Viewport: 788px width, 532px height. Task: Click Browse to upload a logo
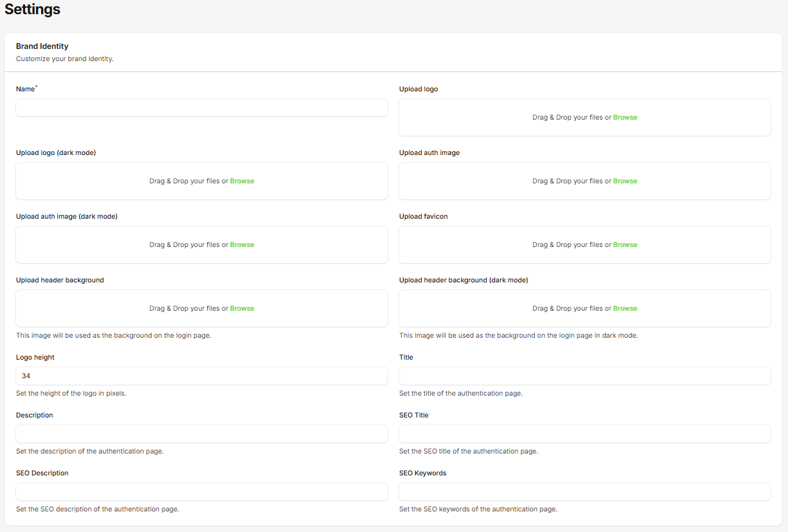click(624, 117)
